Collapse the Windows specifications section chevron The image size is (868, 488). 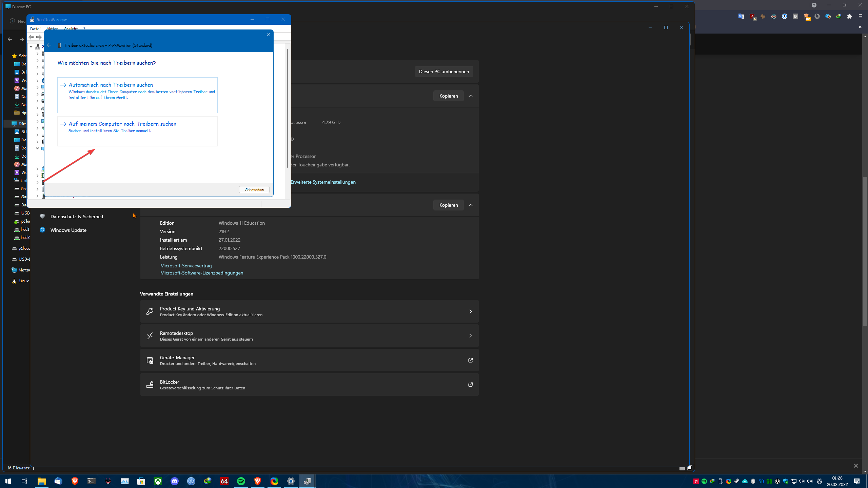coord(471,205)
